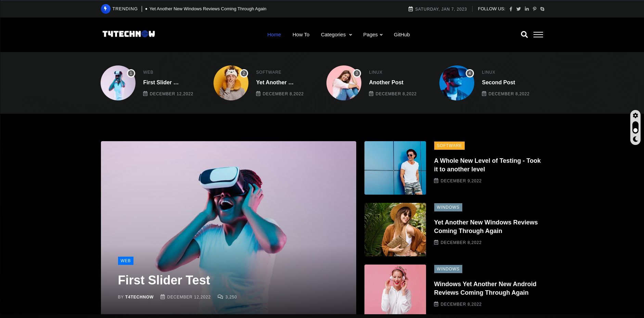Expand the Pages dropdown menu

(373, 35)
